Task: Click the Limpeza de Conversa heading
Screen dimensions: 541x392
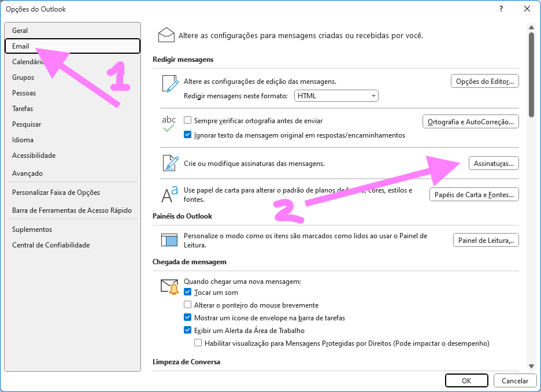Action: tap(186, 361)
